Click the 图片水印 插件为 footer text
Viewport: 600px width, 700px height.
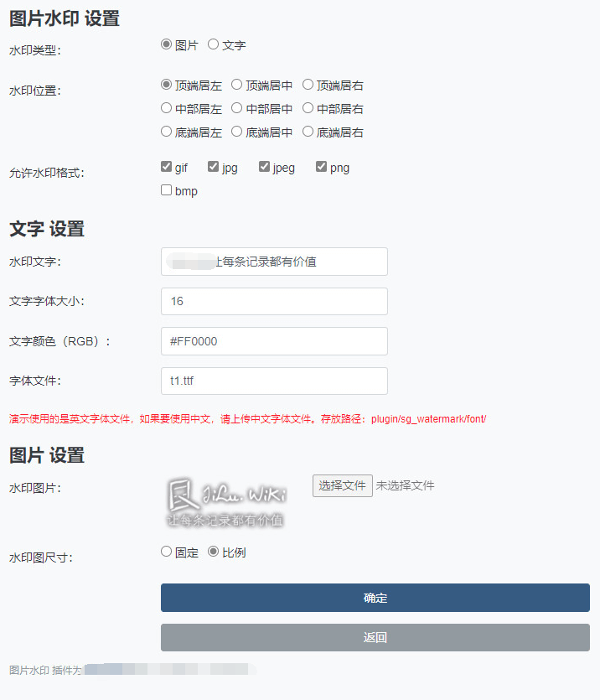coord(45,670)
